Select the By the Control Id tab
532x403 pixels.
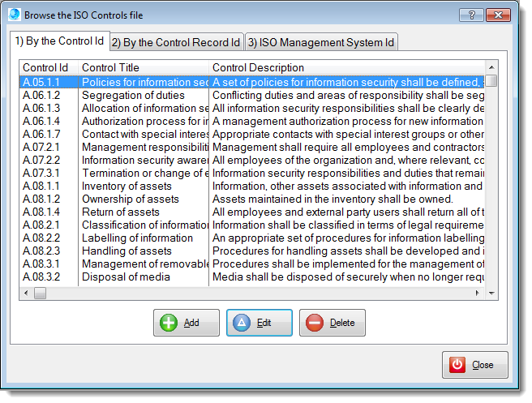(58, 41)
